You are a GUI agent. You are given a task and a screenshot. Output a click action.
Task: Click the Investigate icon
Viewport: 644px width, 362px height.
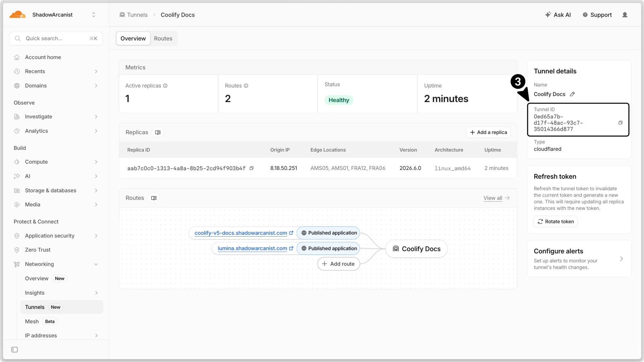17,117
